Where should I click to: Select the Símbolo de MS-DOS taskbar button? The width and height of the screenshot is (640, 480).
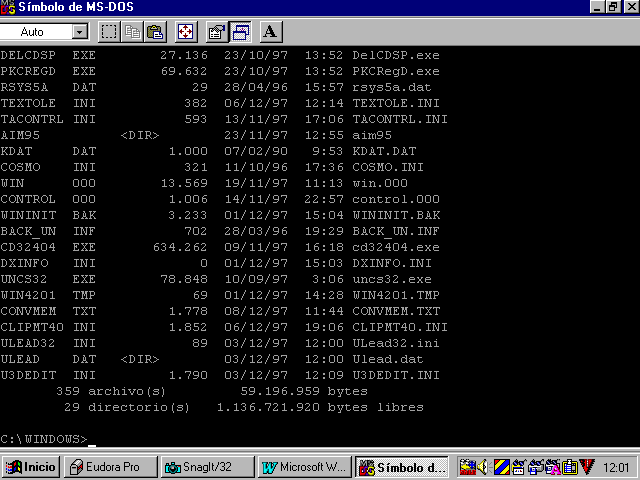pos(402,467)
